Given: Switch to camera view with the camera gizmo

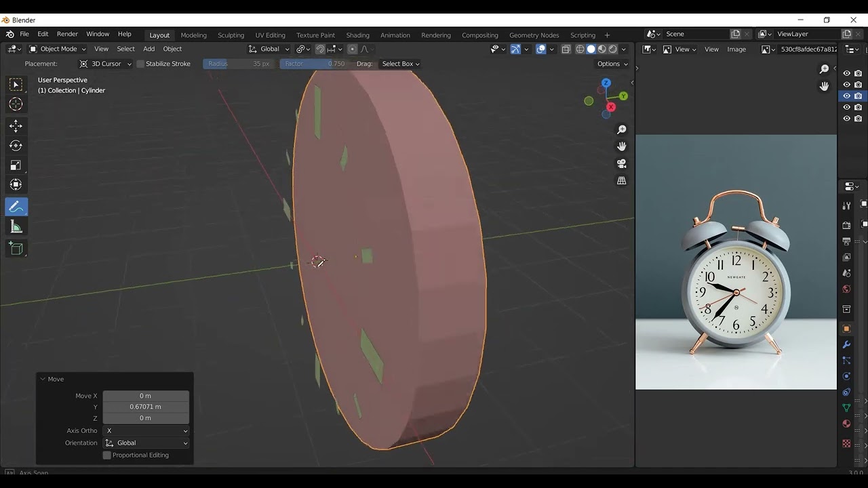Looking at the screenshot, I should point(621,163).
